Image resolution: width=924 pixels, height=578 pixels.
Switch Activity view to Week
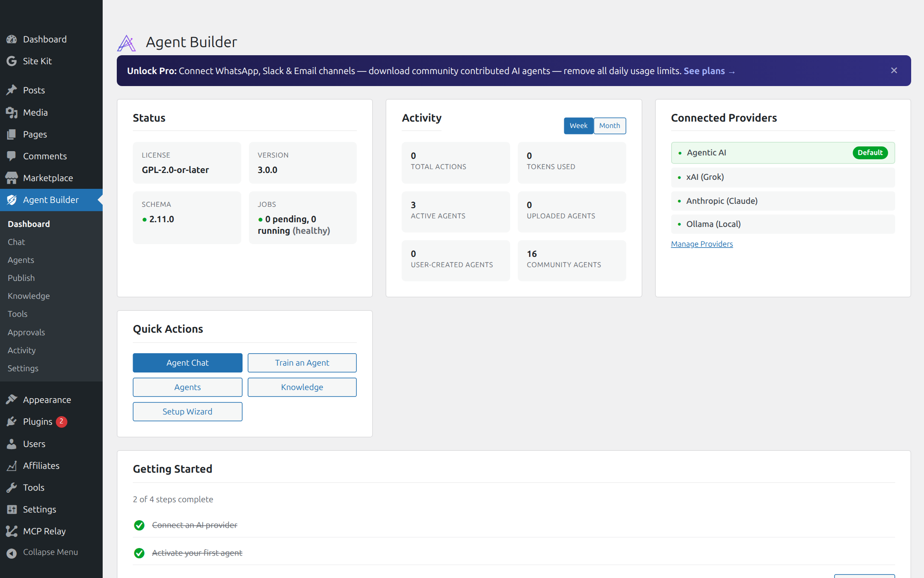pos(578,126)
